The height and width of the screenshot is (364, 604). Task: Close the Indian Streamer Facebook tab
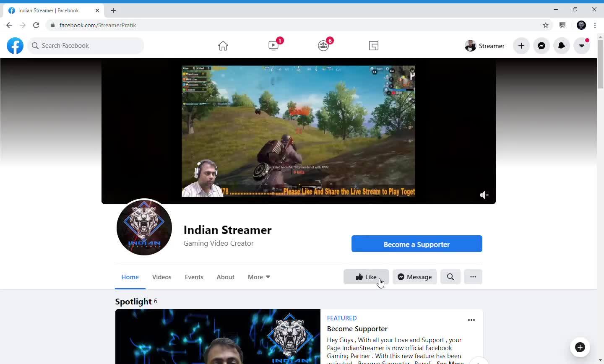97,10
